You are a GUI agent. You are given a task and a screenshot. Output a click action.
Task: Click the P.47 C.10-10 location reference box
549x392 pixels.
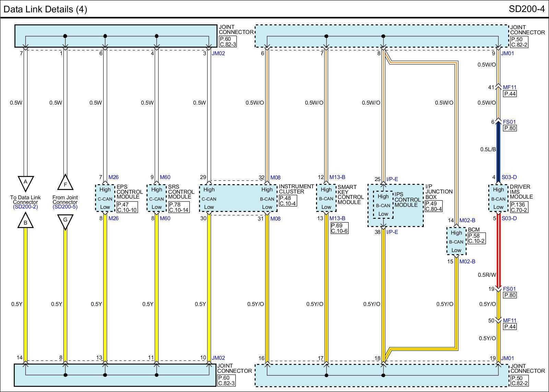tap(127, 207)
